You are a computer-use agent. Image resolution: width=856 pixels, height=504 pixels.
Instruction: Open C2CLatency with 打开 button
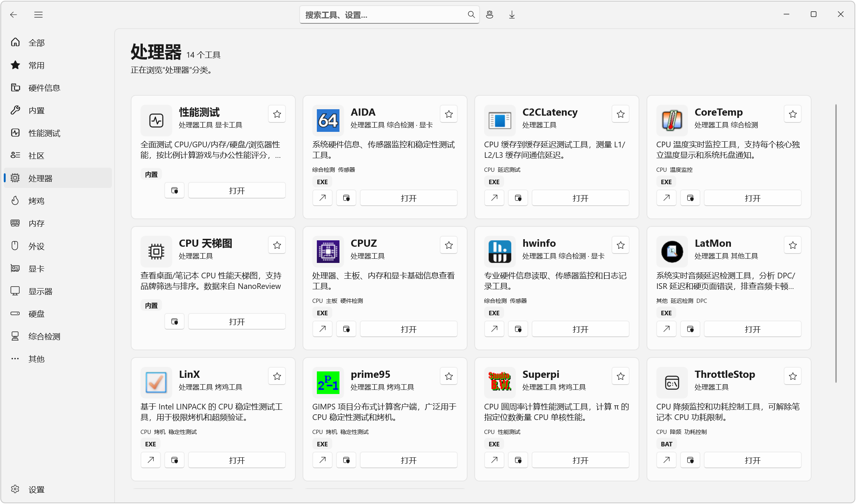(581, 198)
